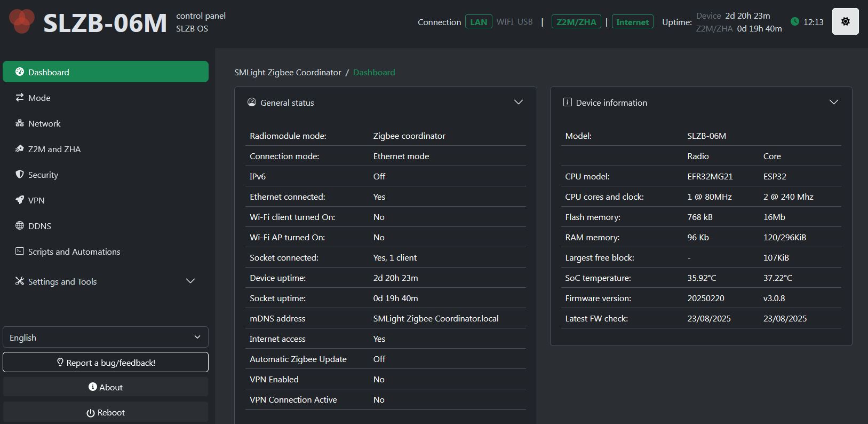Click Report a bug/feedback button

pos(106,363)
